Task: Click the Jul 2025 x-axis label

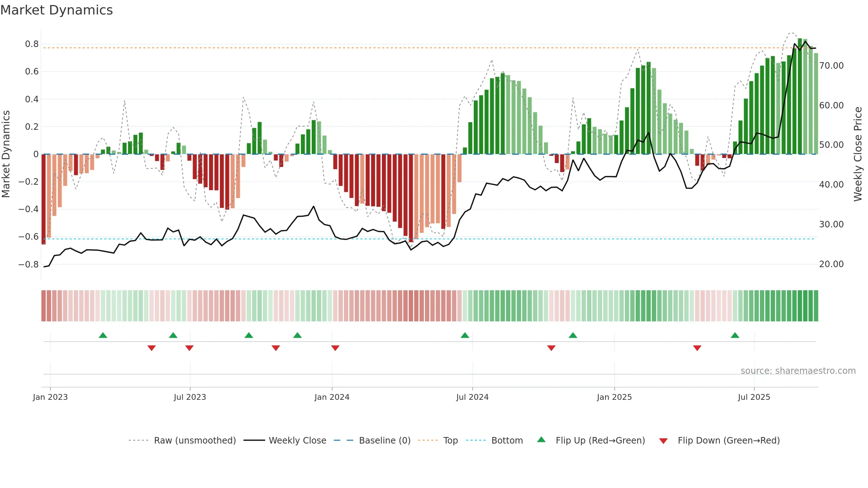Action: click(x=754, y=397)
